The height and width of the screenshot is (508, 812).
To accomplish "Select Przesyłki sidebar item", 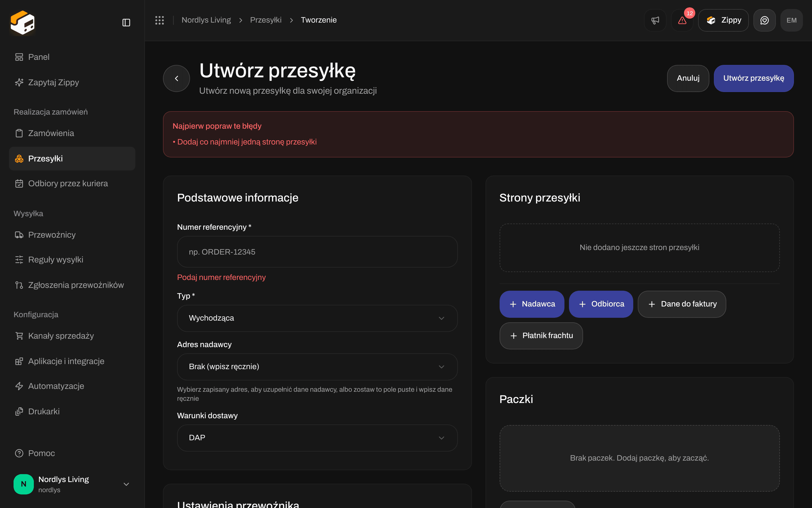I will (x=72, y=159).
